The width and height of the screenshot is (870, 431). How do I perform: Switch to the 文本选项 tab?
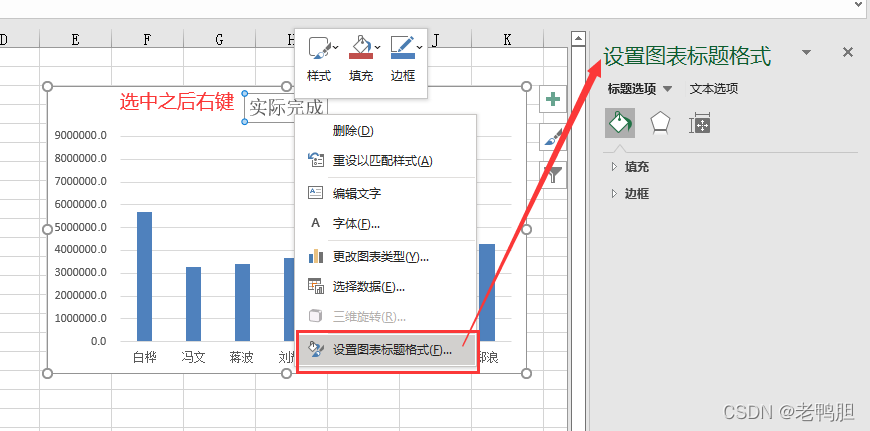click(714, 89)
